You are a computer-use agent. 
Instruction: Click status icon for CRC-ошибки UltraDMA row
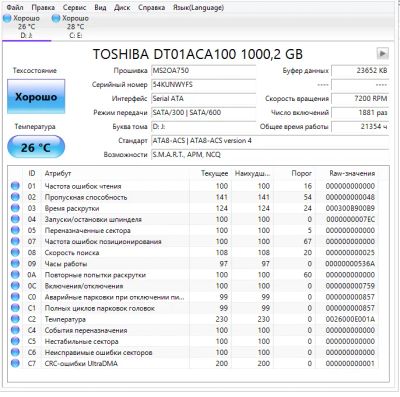pyautogui.click(x=15, y=363)
